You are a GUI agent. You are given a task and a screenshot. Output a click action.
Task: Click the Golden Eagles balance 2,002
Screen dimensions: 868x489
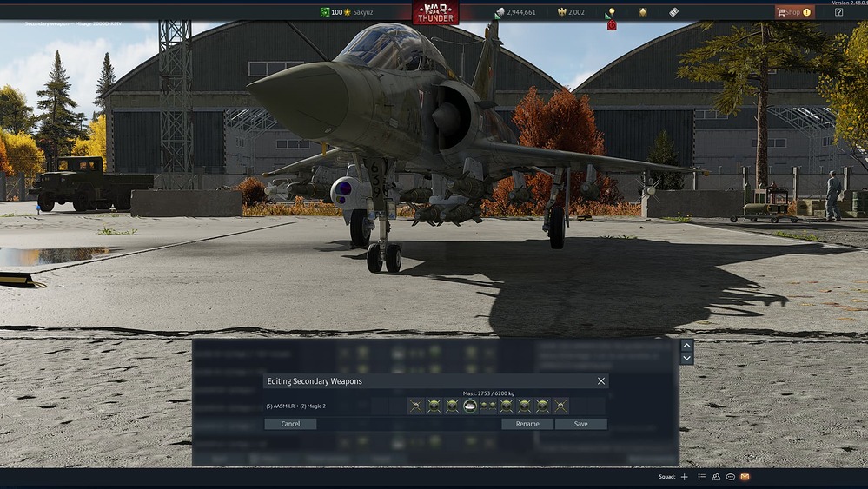click(572, 12)
